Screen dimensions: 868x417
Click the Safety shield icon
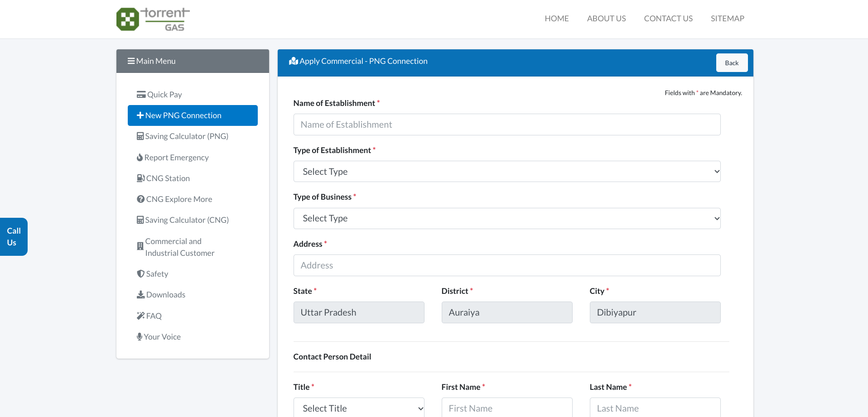140,274
